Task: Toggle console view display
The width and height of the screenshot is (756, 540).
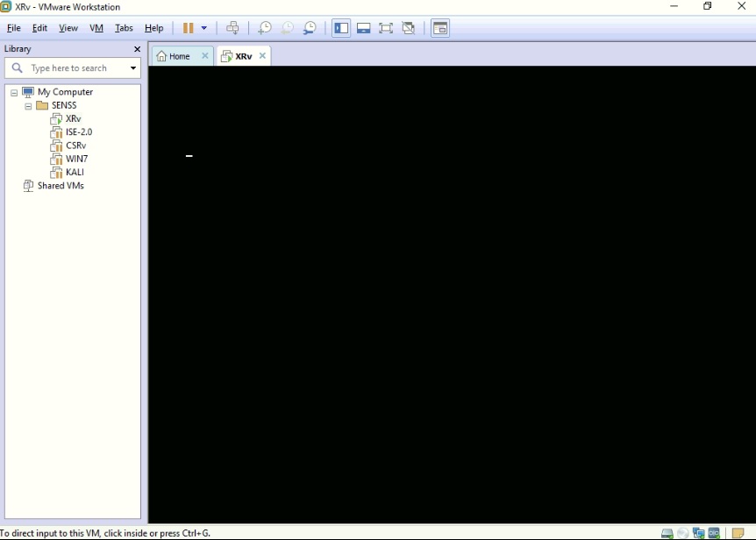Action: coord(439,27)
